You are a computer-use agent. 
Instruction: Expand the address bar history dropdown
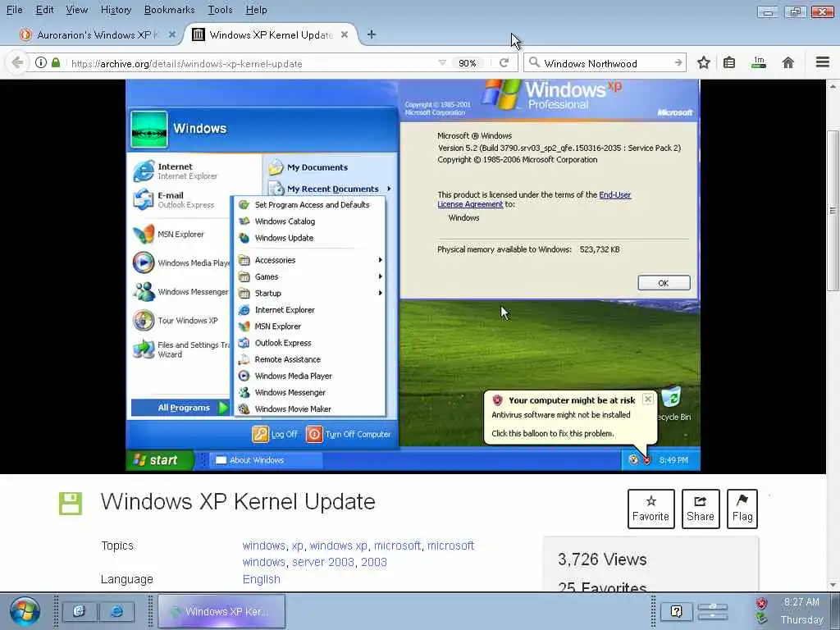click(442, 63)
